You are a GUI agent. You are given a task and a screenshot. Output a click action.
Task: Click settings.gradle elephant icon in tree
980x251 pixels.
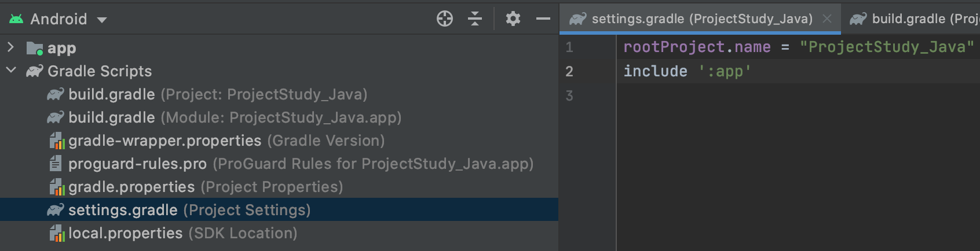click(56, 210)
